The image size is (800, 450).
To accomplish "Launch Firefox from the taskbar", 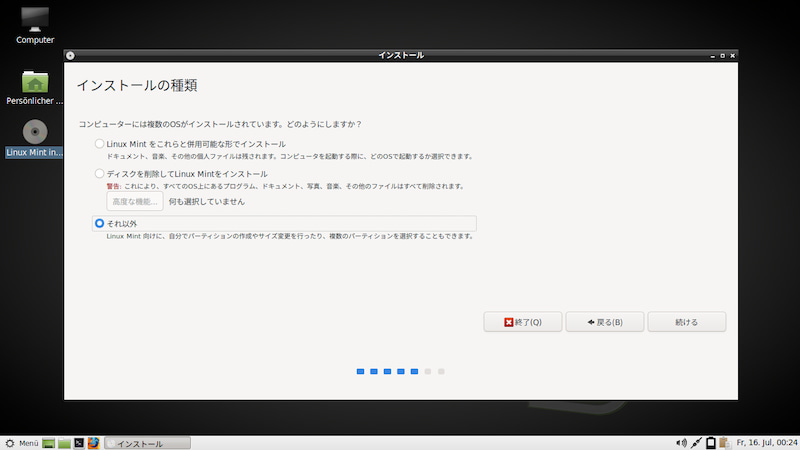I will point(93,443).
